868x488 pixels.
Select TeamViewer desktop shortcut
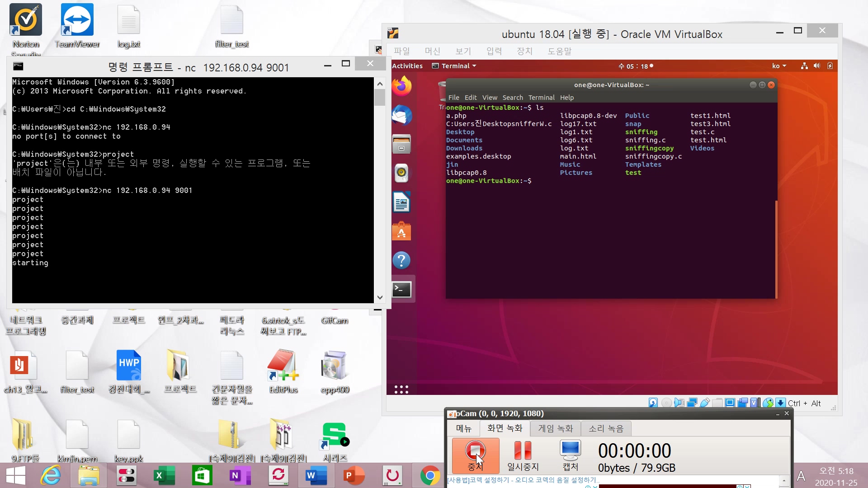(x=77, y=26)
